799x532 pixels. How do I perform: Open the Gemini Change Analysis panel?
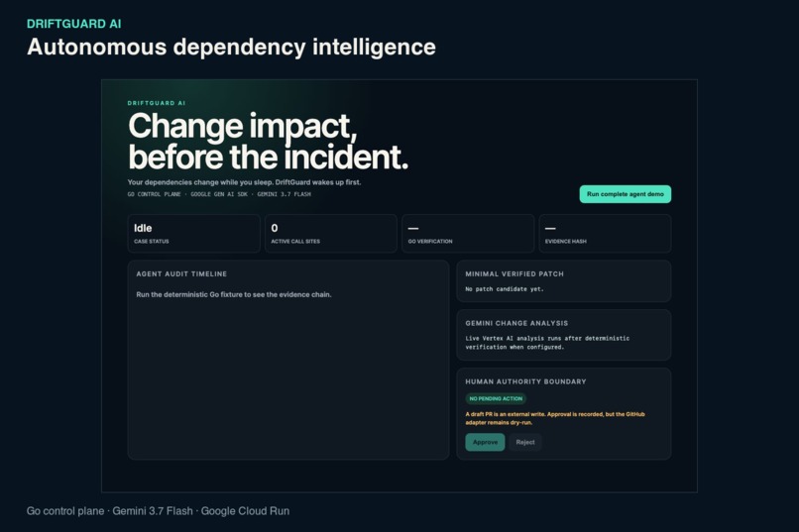point(564,335)
